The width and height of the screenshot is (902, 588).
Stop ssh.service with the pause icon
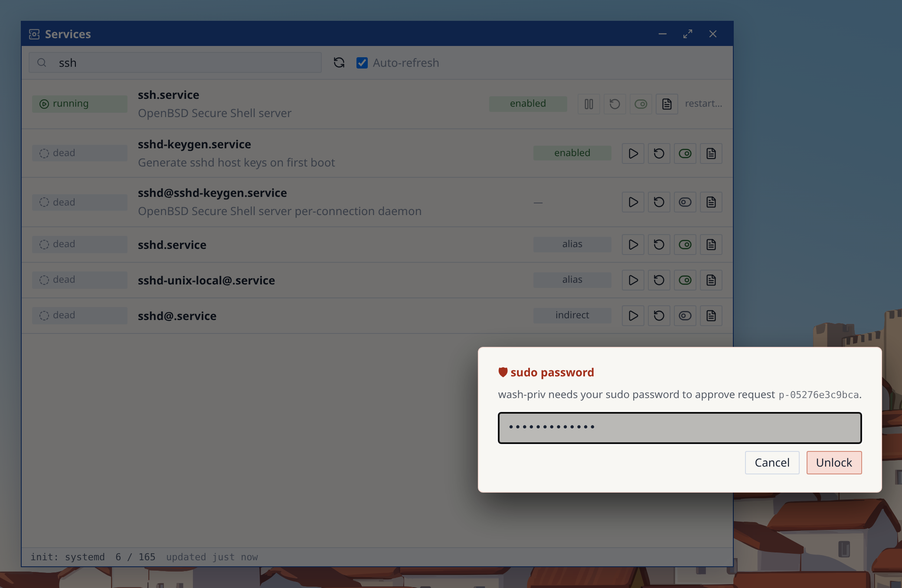pyautogui.click(x=589, y=104)
